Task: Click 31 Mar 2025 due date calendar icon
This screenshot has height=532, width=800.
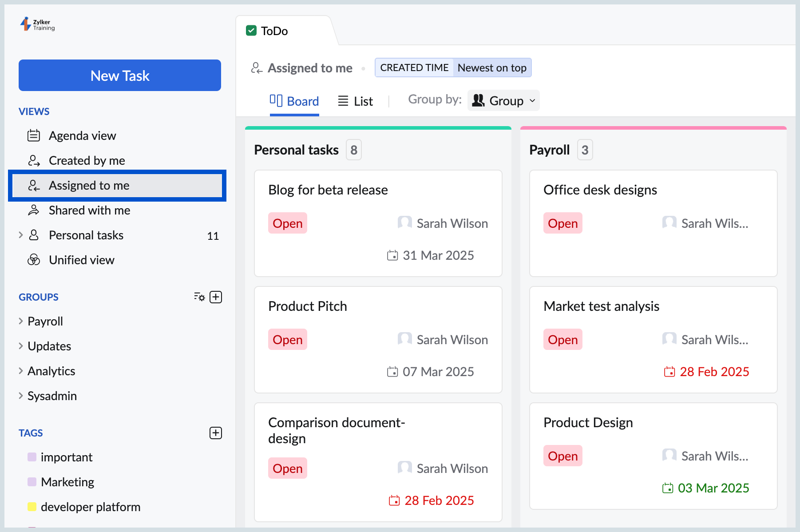Action: [x=392, y=255]
